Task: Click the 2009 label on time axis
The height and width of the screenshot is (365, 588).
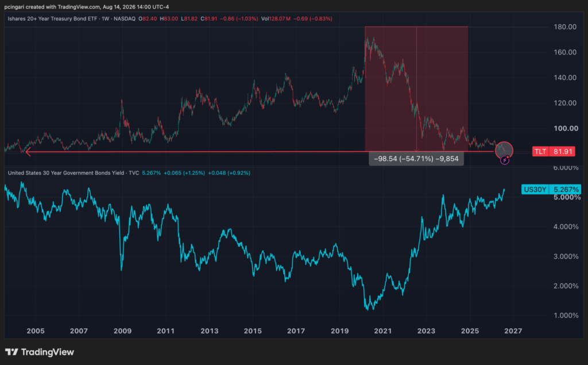Action: click(123, 331)
